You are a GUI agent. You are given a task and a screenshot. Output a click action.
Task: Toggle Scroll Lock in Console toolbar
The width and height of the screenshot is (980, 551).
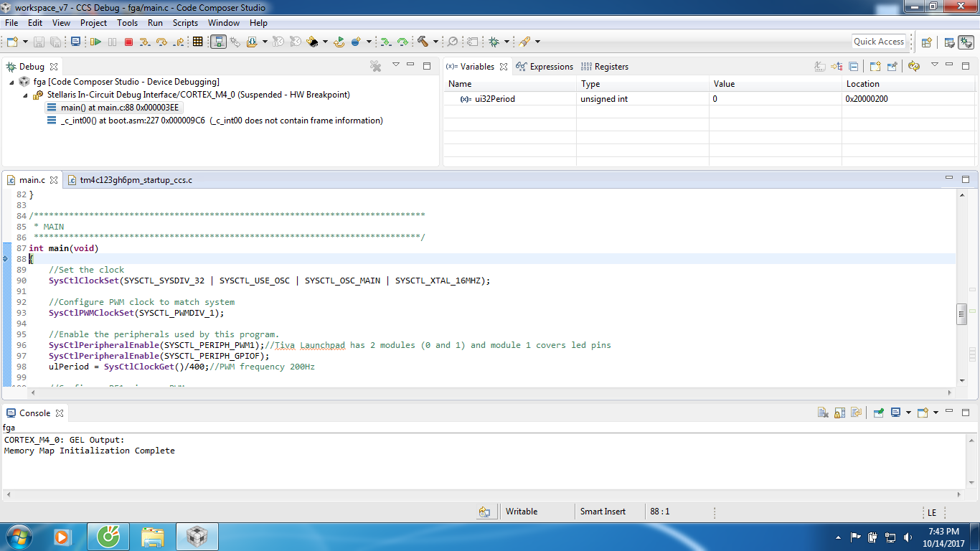(x=839, y=413)
